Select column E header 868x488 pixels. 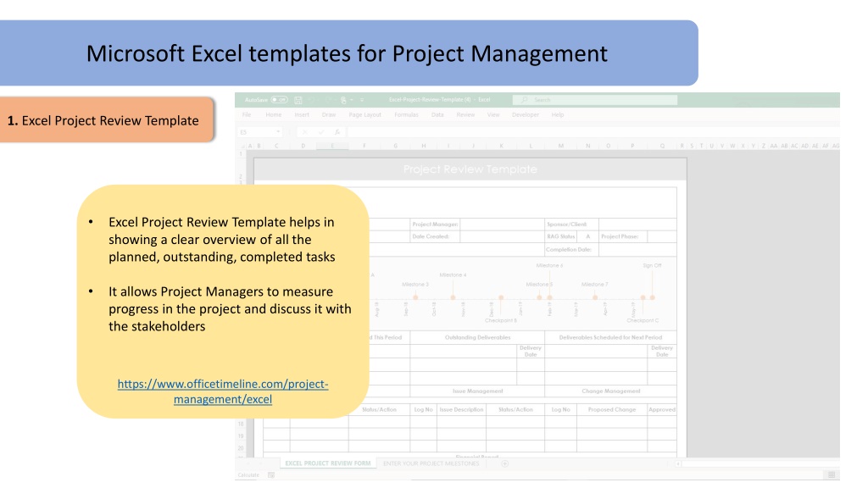(x=332, y=146)
